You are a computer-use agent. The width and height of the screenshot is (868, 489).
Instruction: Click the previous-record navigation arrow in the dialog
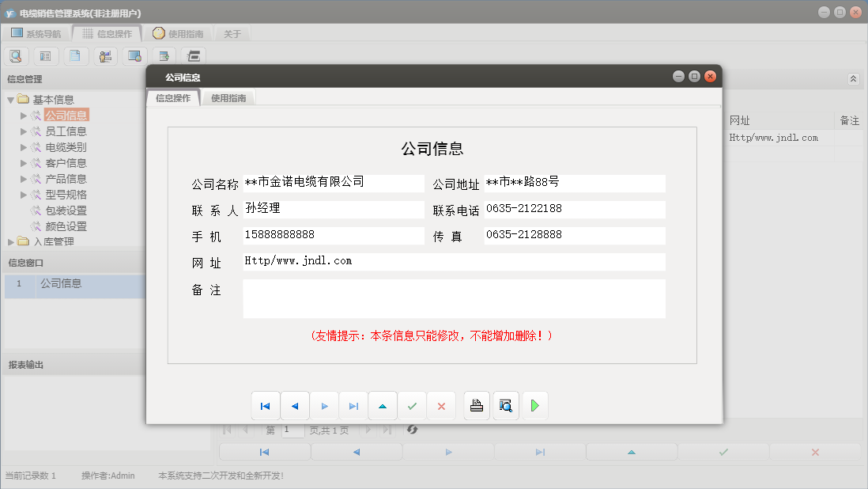294,405
